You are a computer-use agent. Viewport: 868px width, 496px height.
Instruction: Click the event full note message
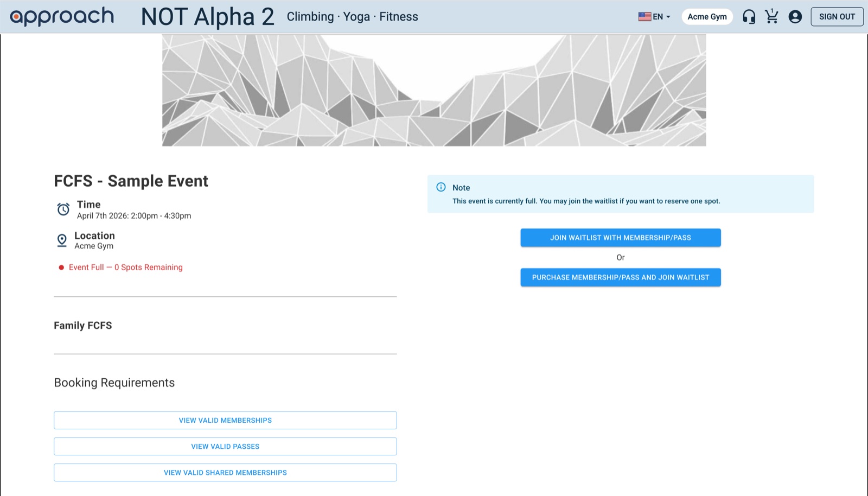tap(586, 201)
